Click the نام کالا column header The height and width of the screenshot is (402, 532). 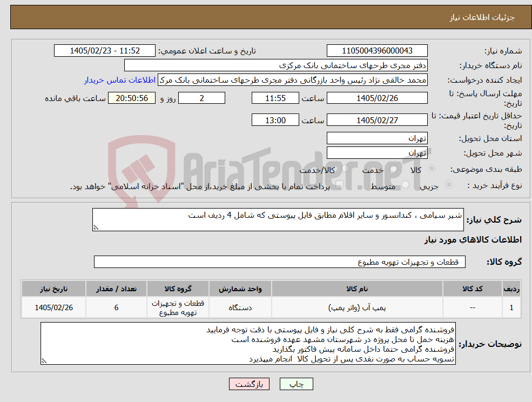point(357,289)
